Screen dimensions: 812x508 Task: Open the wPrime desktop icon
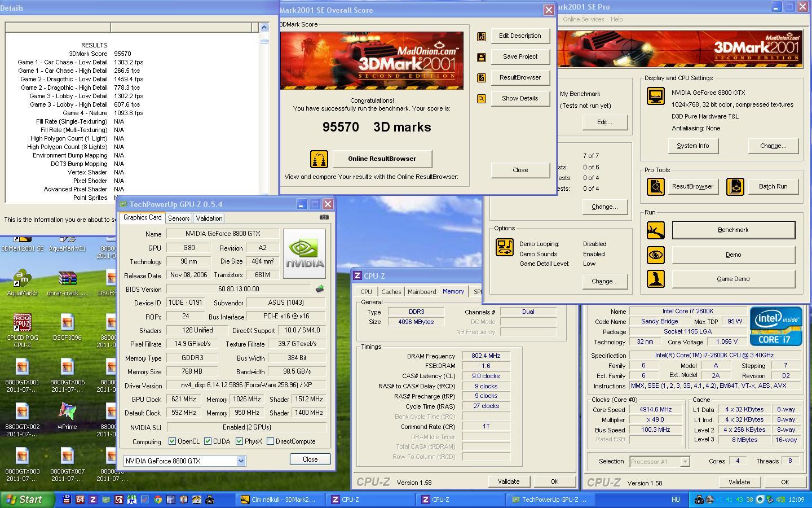[x=67, y=416]
